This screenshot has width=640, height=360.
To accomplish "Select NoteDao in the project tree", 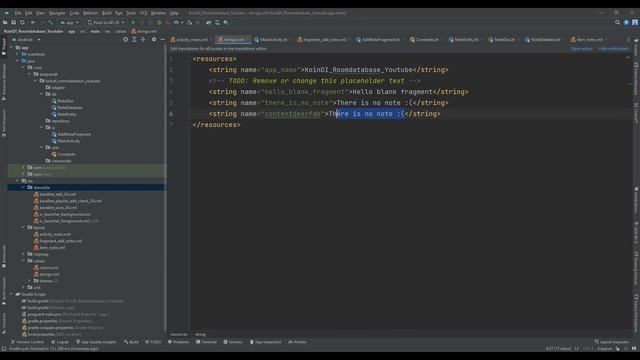I will tap(65, 101).
